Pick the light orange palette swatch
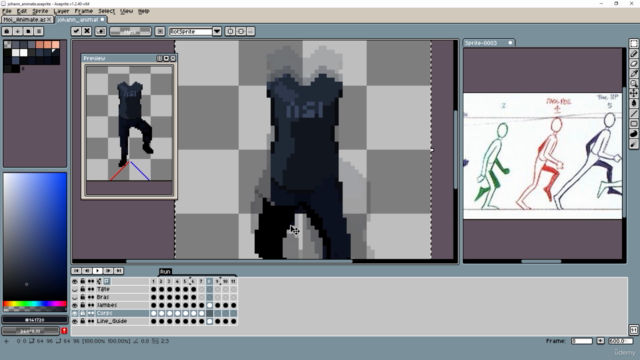The image size is (640, 360). [55, 44]
